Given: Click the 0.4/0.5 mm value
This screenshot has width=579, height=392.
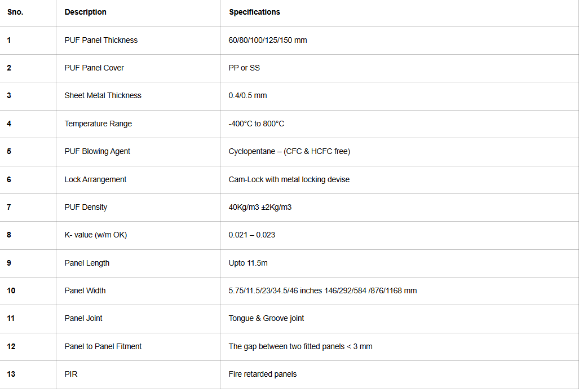Looking at the screenshot, I should pyautogui.click(x=247, y=95).
